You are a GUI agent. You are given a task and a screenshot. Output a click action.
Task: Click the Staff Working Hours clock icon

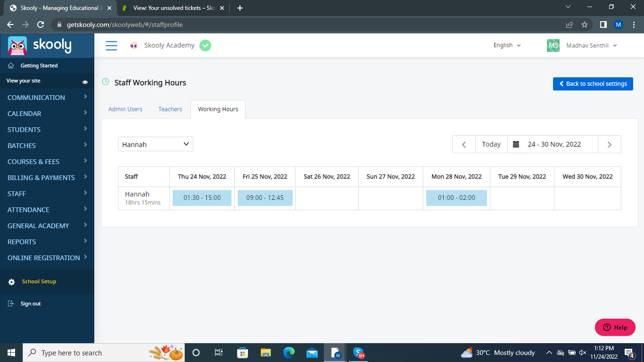[106, 82]
